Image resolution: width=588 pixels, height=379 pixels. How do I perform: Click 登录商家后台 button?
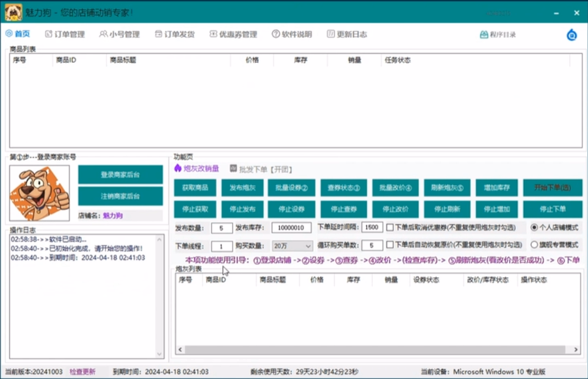(120, 175)
